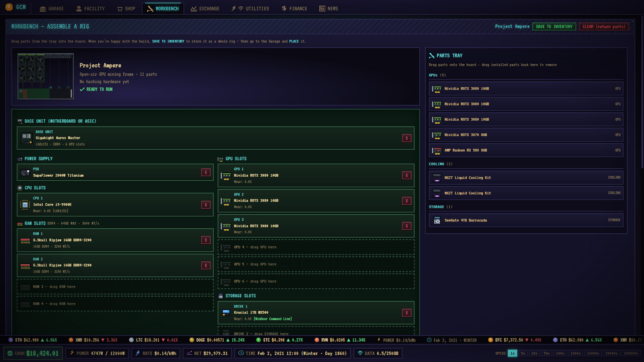Remove GPU 1 ROTX 3080
Image resolution: width=644 pixels, height=362 pixels.
[x=407, y=175]
